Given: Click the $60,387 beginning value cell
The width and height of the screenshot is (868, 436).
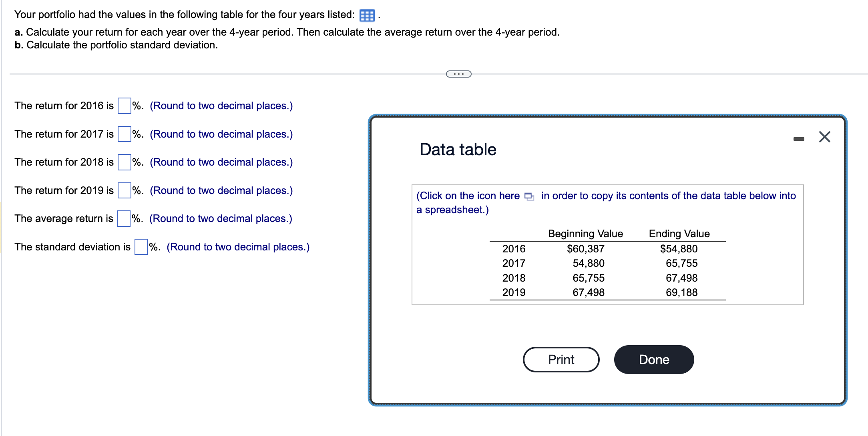Looking at the screenshot, I should [x=585, y=249].
